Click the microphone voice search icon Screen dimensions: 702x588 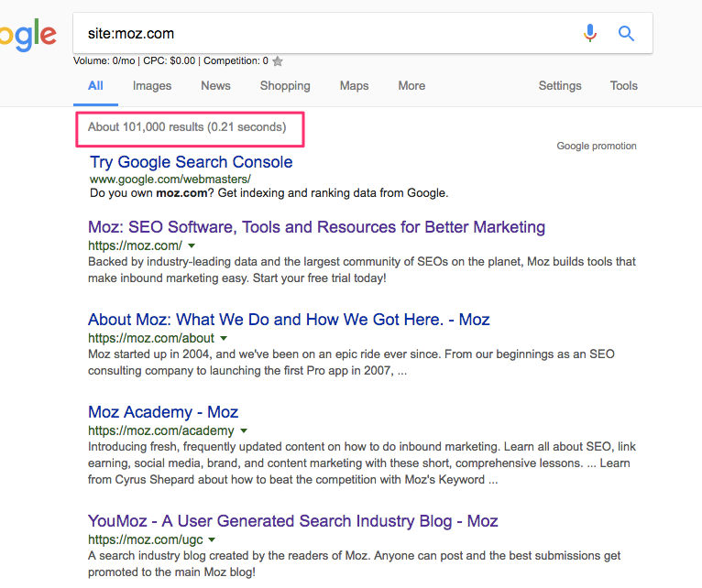[x=590, y=34]
